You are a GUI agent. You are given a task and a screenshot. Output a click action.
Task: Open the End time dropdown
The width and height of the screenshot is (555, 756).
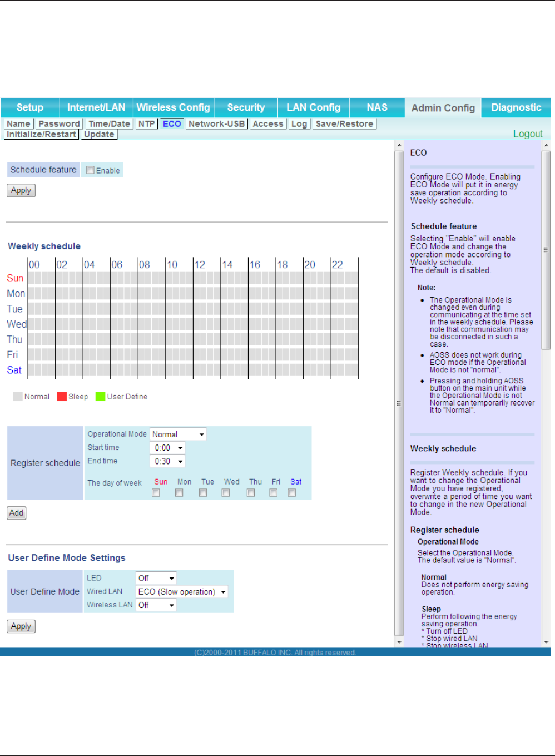[167, 461]
